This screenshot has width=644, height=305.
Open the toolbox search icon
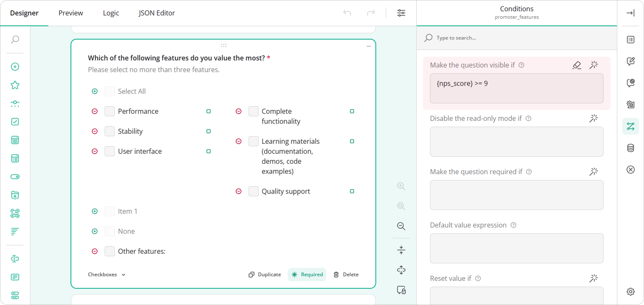coord(15,40)
